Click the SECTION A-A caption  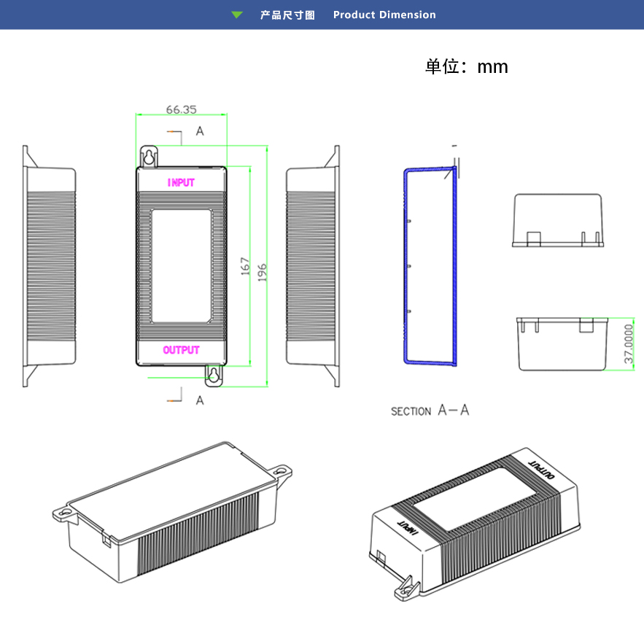tap(430, 411)
